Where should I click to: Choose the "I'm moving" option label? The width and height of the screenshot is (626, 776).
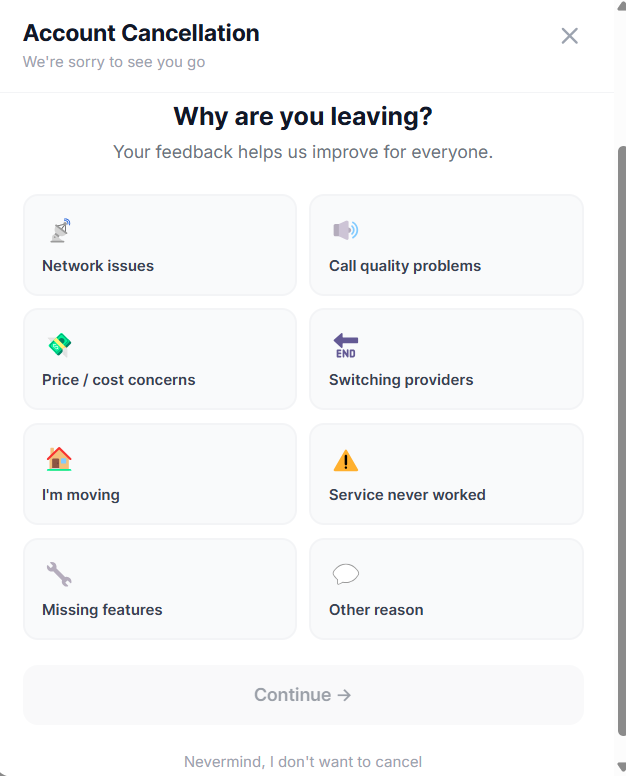(x=81, y=495)
